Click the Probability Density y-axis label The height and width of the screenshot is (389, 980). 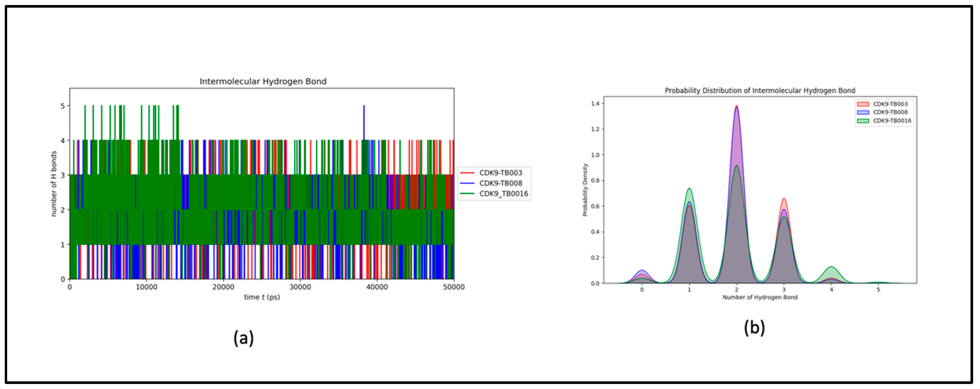pos(585,190)
